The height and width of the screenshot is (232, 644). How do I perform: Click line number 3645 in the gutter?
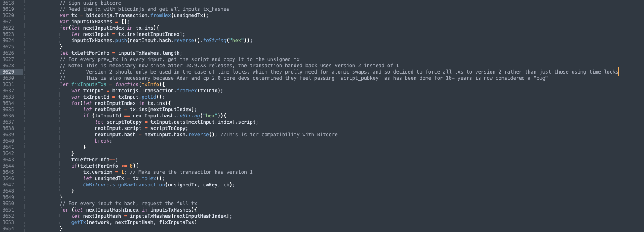tap(8, 172)
